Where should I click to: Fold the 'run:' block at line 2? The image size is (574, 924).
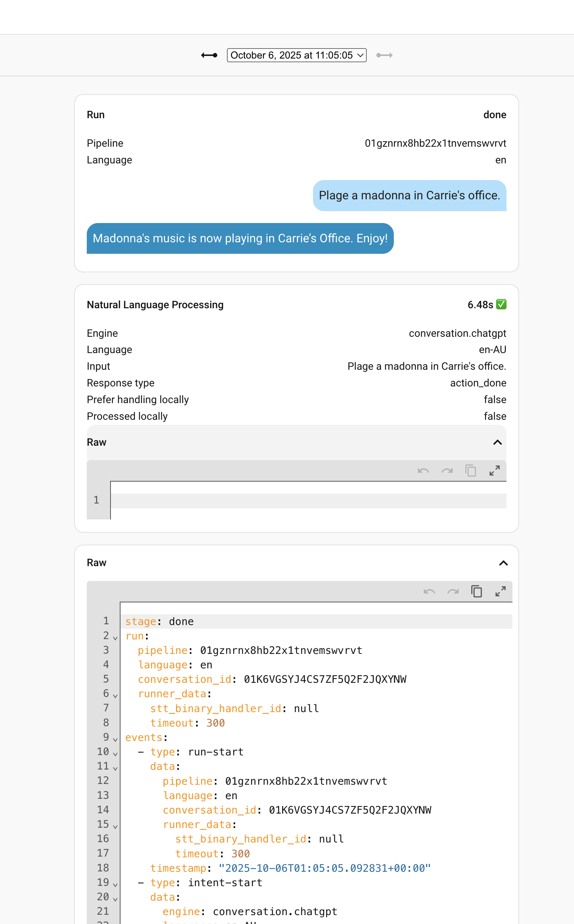click(x=115, y=638)
